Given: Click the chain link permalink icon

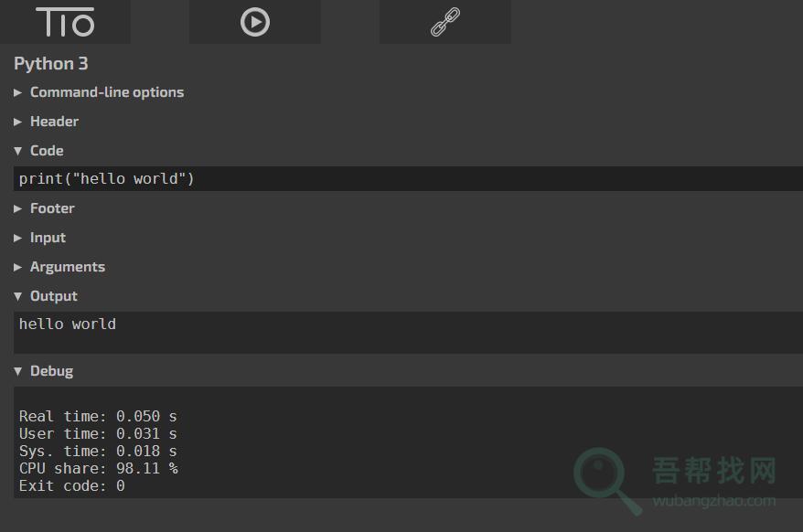Looking at the screenshot, I should pos(445,22).
